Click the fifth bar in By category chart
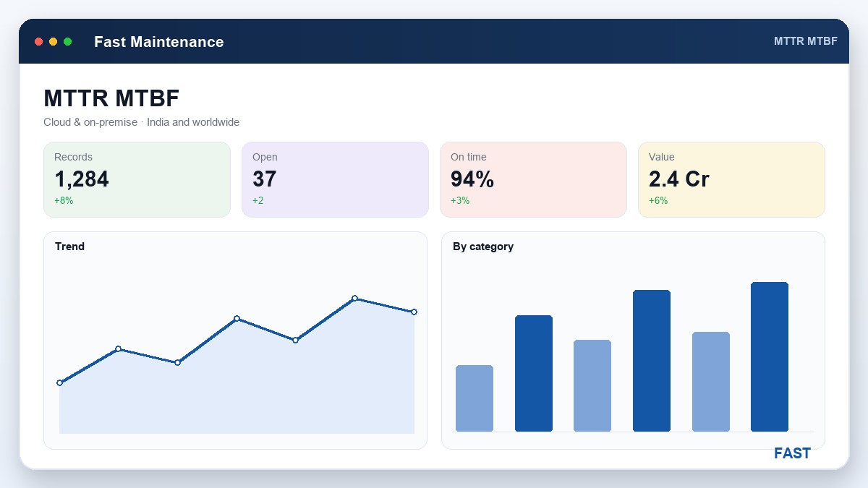This screenshot has width=868, height=488. (x=711, y=382)
